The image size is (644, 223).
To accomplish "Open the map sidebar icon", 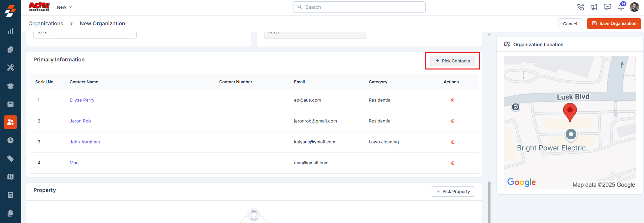I will point(10,177).
